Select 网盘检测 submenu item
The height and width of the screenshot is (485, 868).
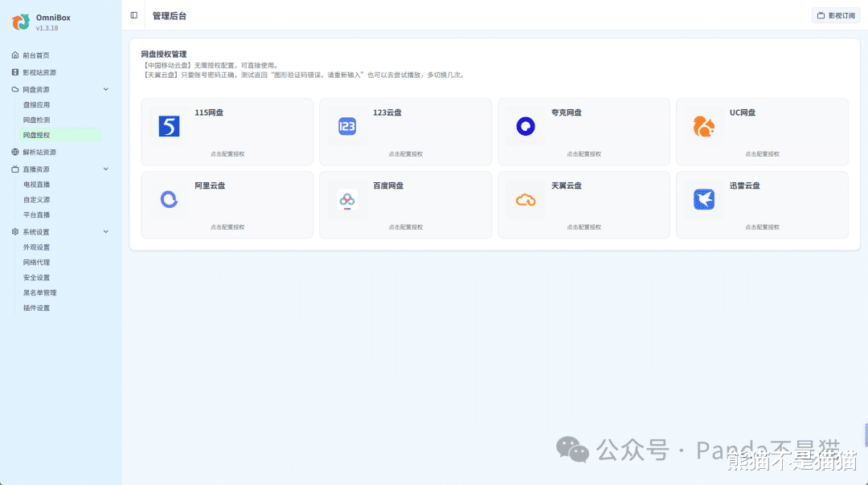[x=36, y=120]
